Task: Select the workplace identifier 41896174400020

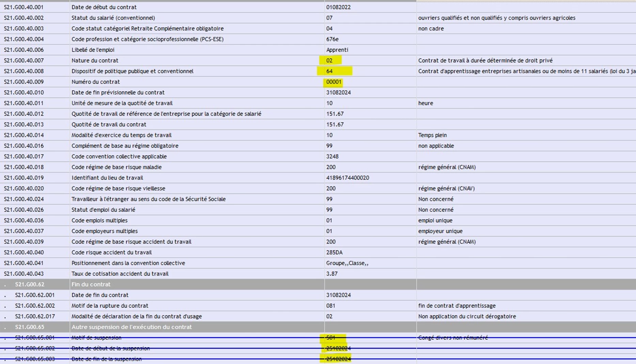Action: pos(347,178)
